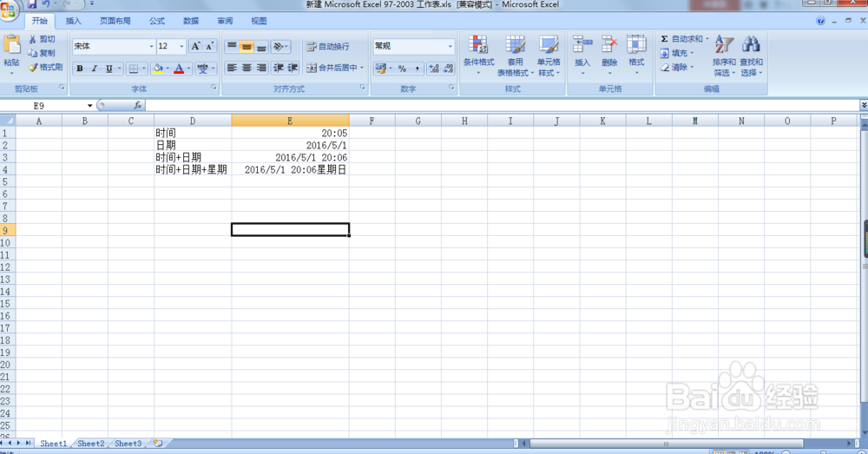Toggle bold formatting

[x=80, y=69]
